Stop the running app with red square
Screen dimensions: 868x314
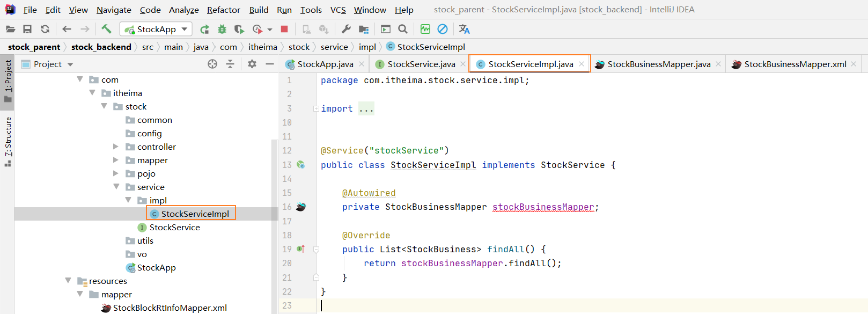point(284,29)
